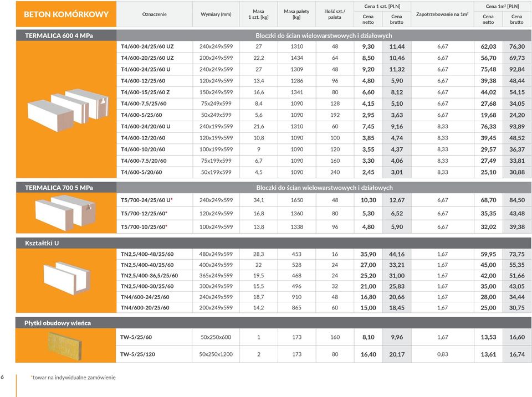Select row T5/700-10/25/60 designation
The width and height of the screenshot is (532, 397).
[144, 227]
